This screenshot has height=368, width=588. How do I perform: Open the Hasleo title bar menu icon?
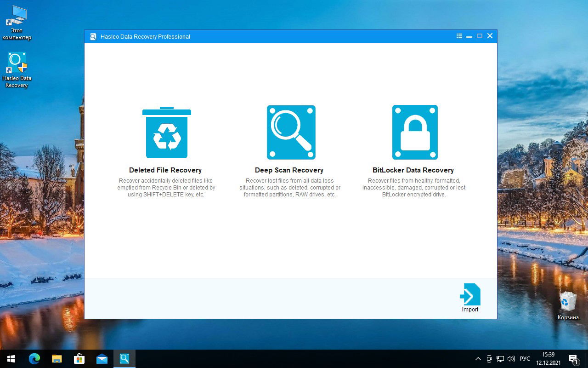[459, 36]
